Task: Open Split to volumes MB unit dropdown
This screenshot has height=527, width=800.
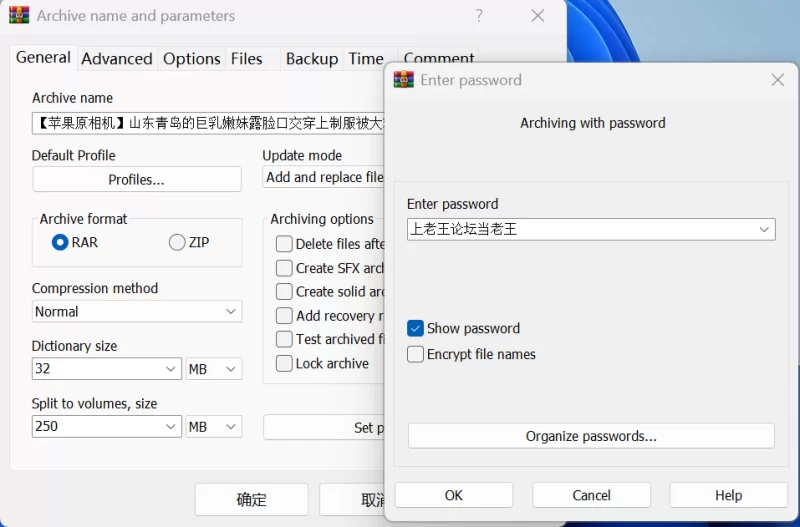Action: (x=213, y=426)
